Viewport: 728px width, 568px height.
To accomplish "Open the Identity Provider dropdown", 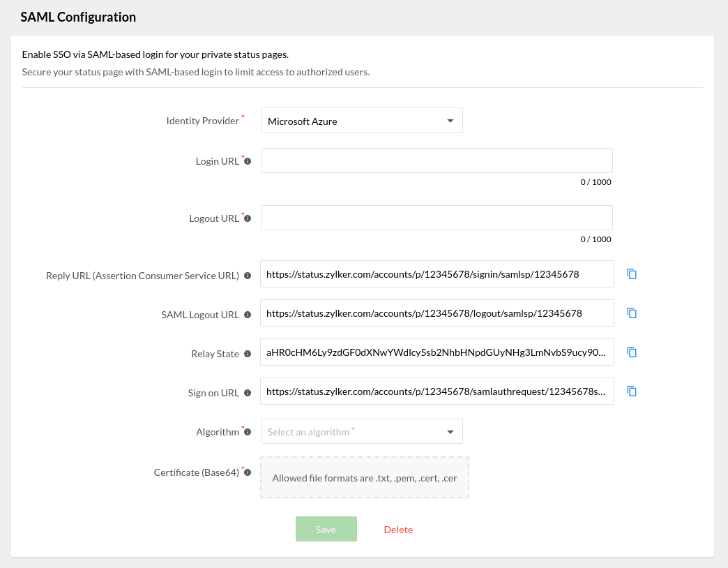I will [361, 120].
